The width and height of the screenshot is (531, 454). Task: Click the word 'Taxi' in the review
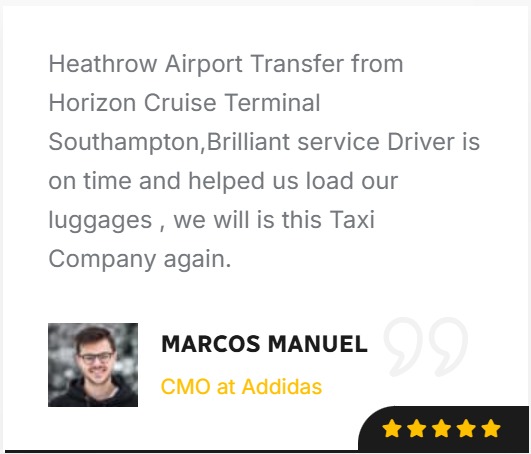352,220
